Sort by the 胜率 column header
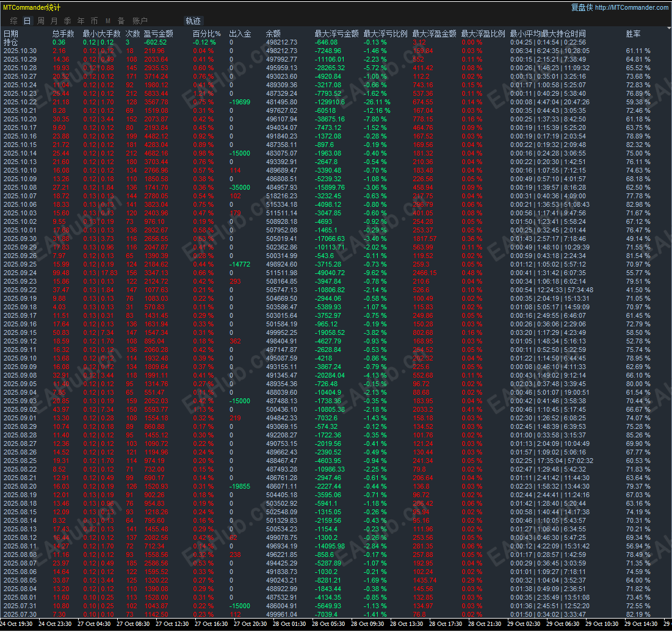672x632 pixels. point(634,34)
